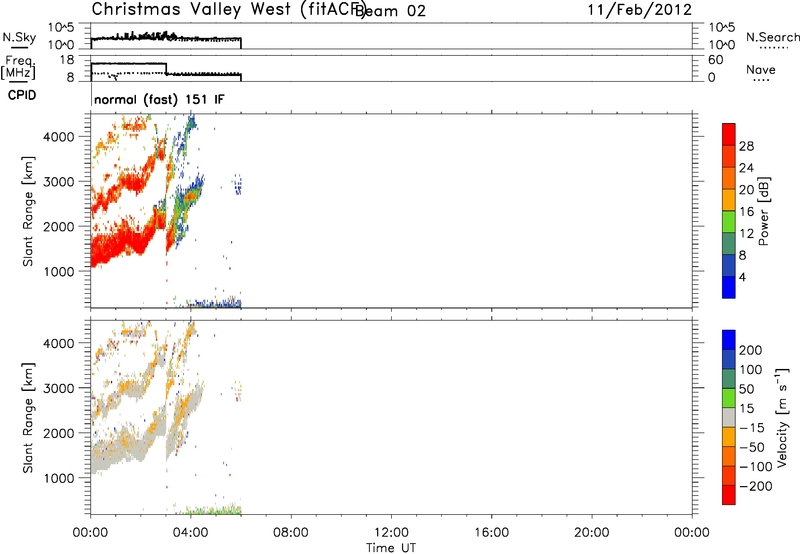
Task: Click the 'Time UT' axis title
Action: coord(391,548)
